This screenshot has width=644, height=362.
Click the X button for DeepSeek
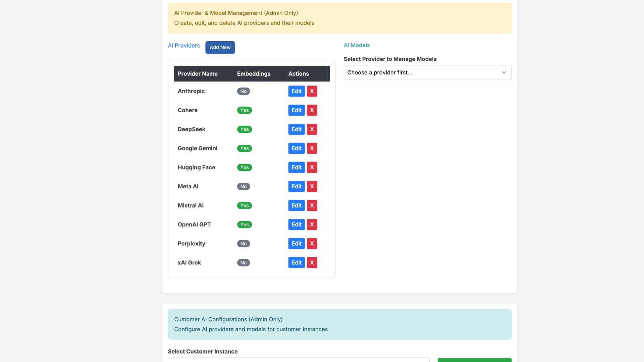[x=312, y=129]
